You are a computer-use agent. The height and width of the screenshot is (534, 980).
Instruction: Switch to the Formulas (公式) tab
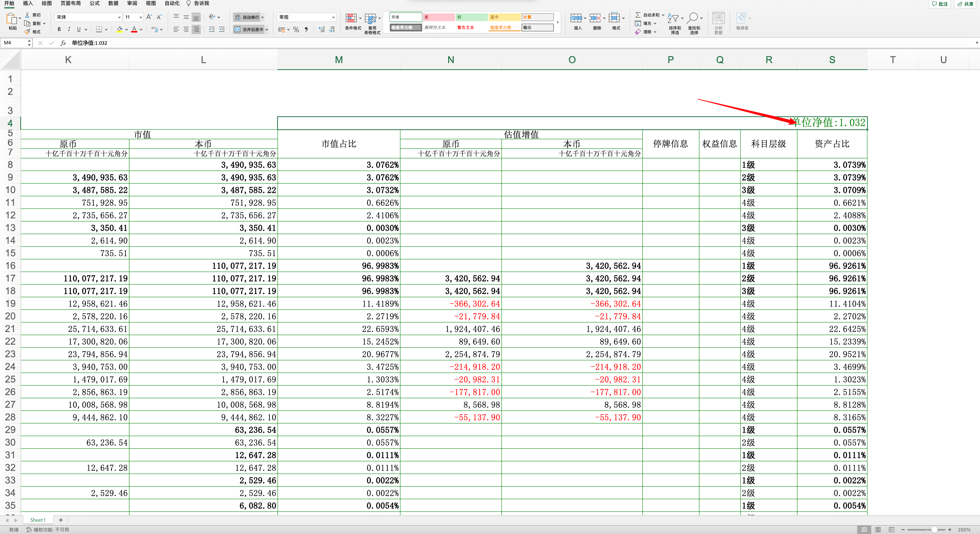tap(94, 3)
